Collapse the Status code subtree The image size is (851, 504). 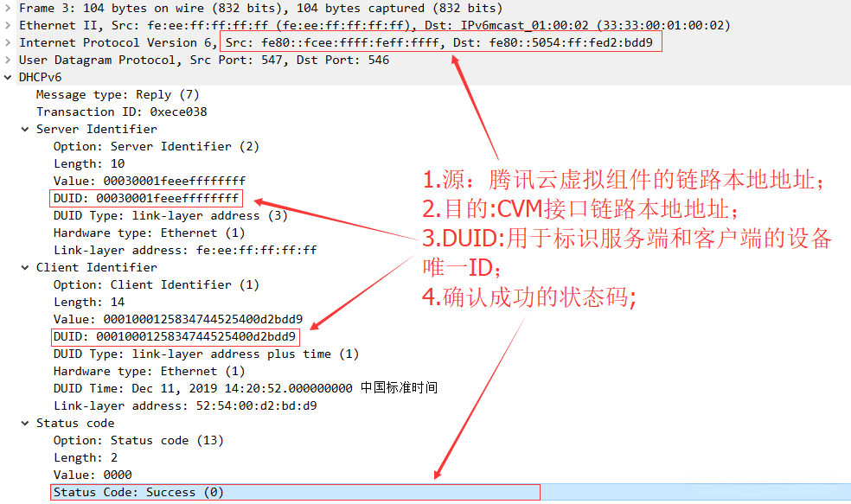[25, 423]
